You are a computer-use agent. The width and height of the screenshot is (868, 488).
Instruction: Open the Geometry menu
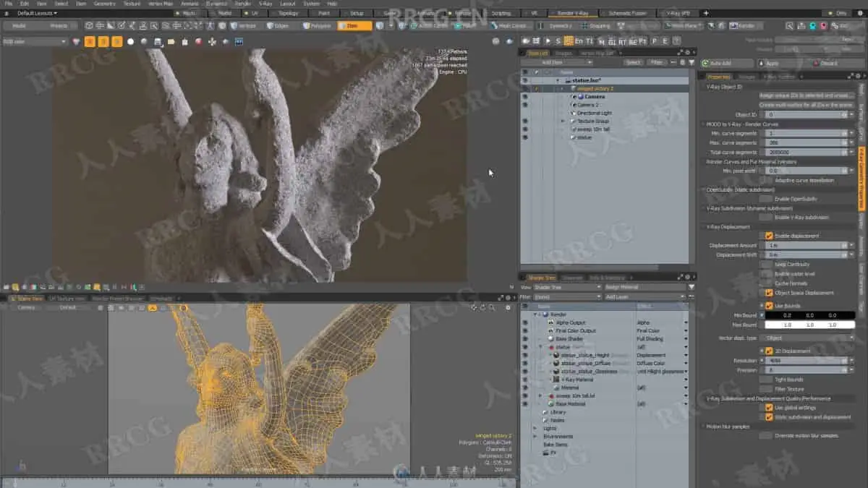104,4
